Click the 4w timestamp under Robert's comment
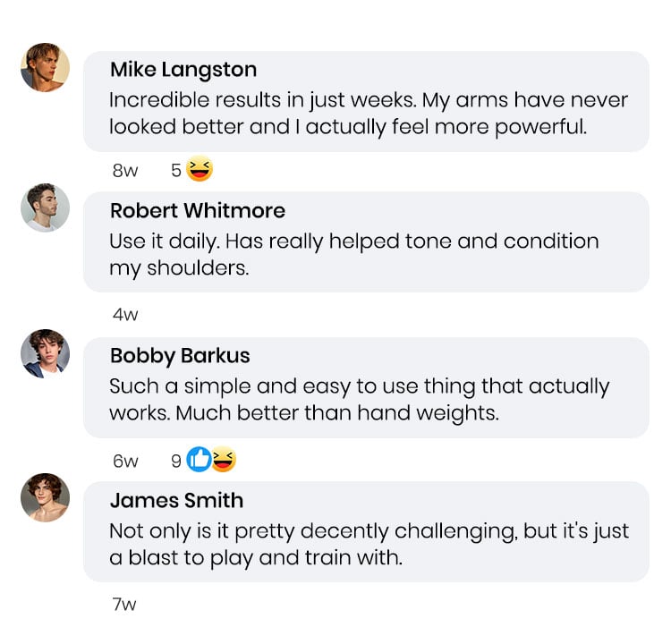 pyautogui.click(x=125, y=315)
